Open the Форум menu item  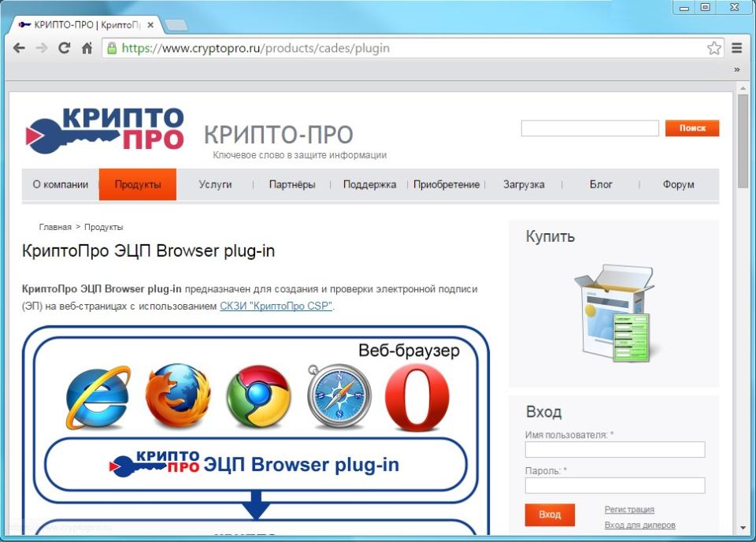pos(678,184)
